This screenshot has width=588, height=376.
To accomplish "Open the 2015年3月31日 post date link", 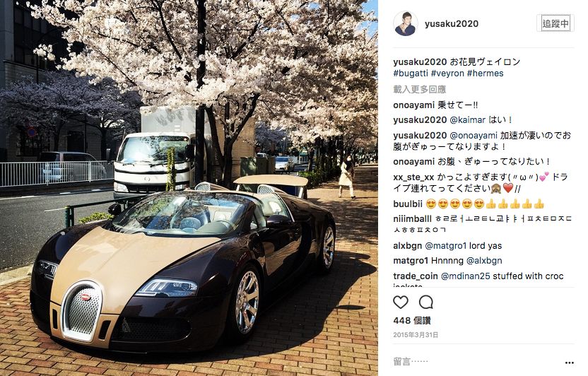I will [x=416, y=335].
